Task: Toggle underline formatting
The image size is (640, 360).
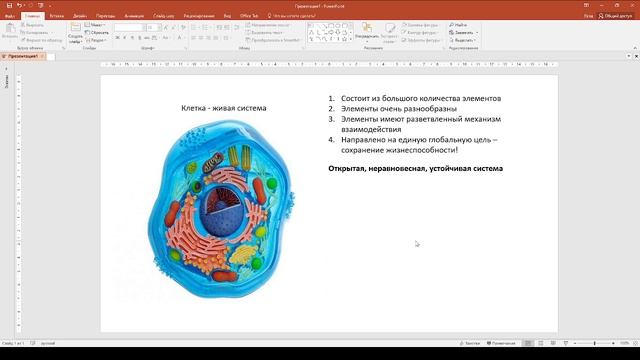Action: point(132,38)
